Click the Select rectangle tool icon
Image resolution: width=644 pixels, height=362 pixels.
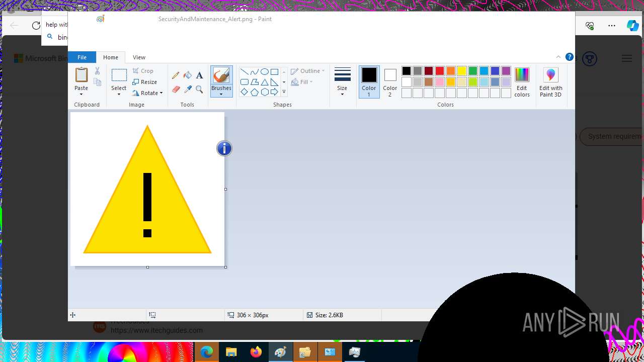tap(119, 75)
